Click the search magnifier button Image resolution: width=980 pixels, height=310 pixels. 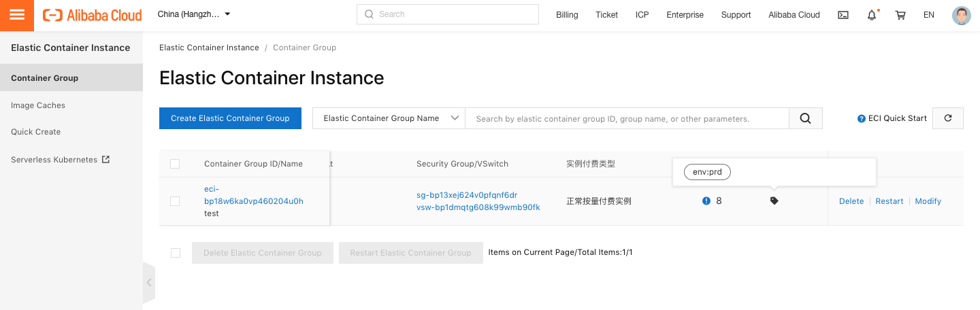806,118
